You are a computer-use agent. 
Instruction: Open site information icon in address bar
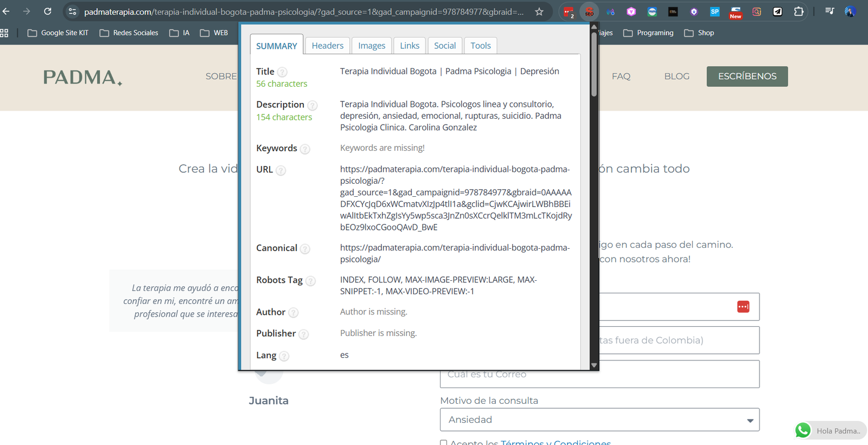point(72,11)
